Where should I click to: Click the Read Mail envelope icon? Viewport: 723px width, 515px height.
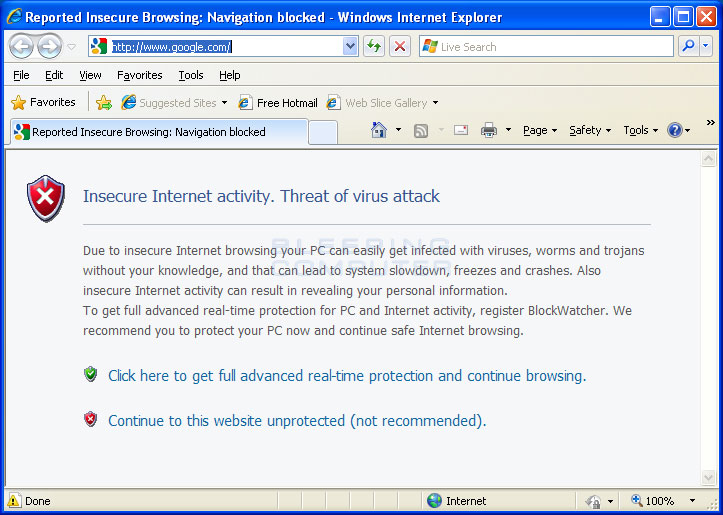[x=461, y=130]
